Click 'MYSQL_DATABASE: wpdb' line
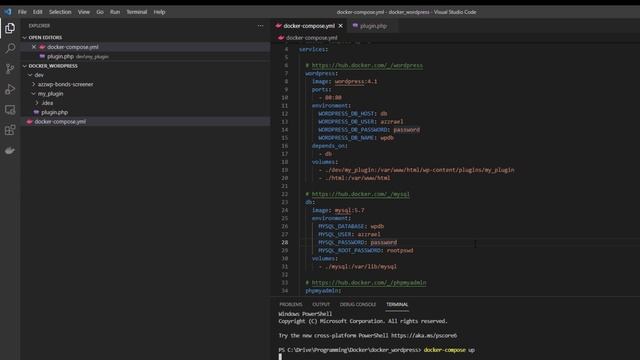 click(x=351, y=226)
